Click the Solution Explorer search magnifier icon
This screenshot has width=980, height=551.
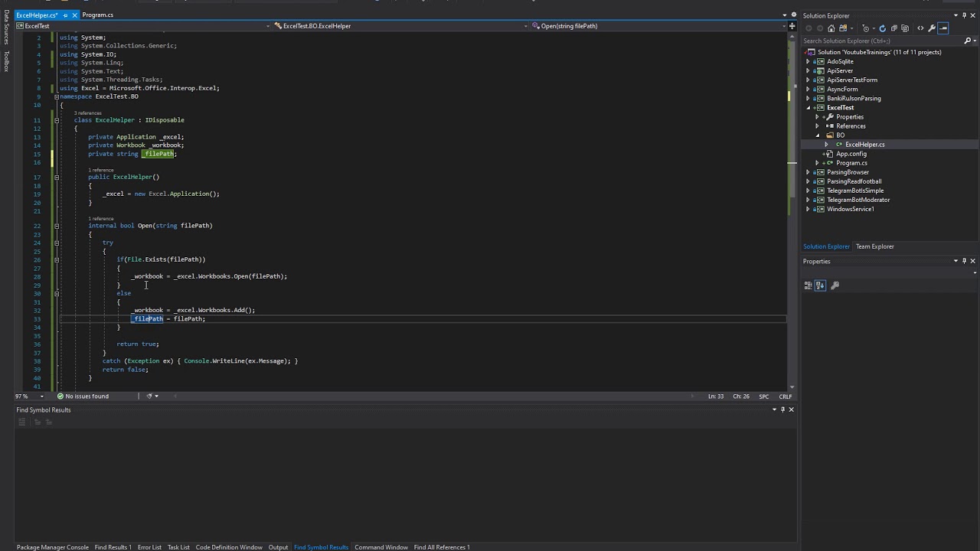pyautogui.click(x=967, y=41)
